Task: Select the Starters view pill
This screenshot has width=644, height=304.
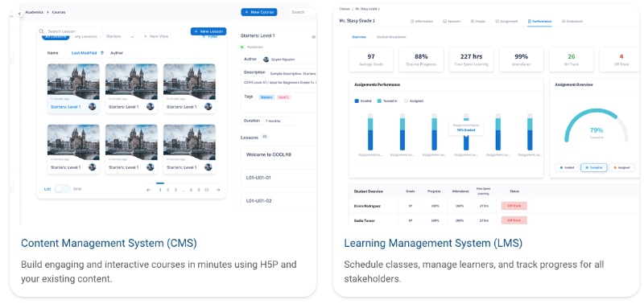Action: click(114, 36)
